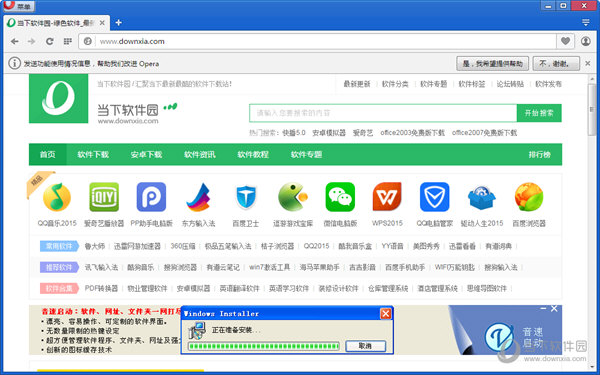
Task: Open the 软件下载 navigation tab
Action: tap(93, 155)
